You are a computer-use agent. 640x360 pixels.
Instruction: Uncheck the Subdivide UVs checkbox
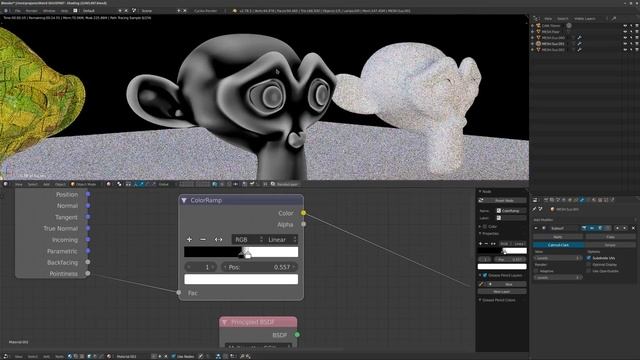click(x=589, y=258)
